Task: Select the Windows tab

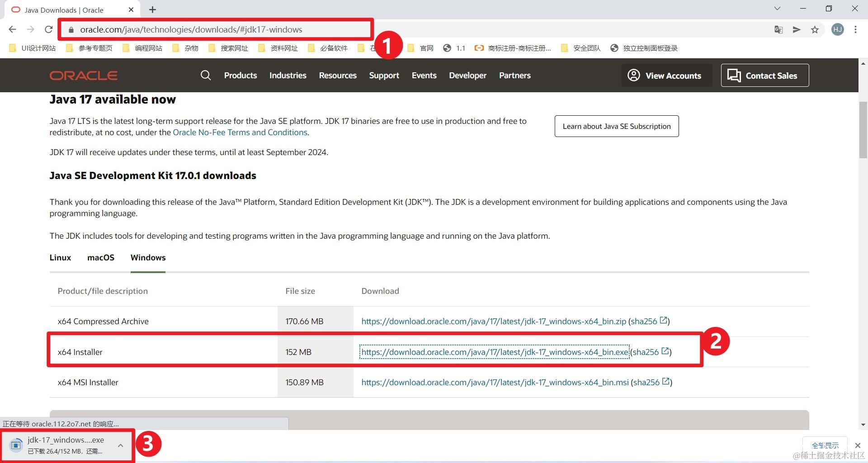Action: 148,258
